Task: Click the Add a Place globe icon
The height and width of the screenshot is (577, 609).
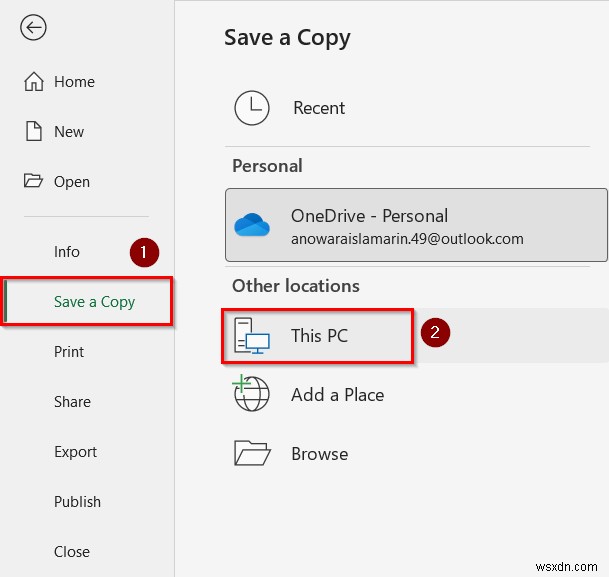Action: pos(251,393)
